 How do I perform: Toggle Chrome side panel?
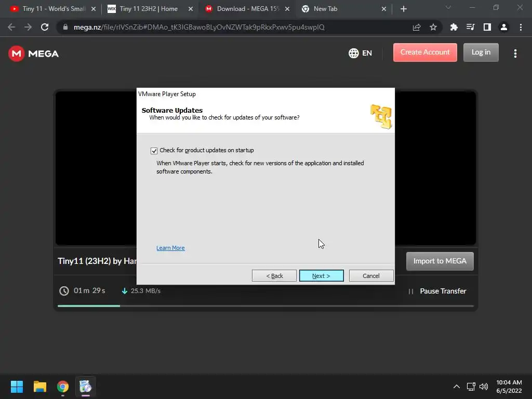click(487, 27)
